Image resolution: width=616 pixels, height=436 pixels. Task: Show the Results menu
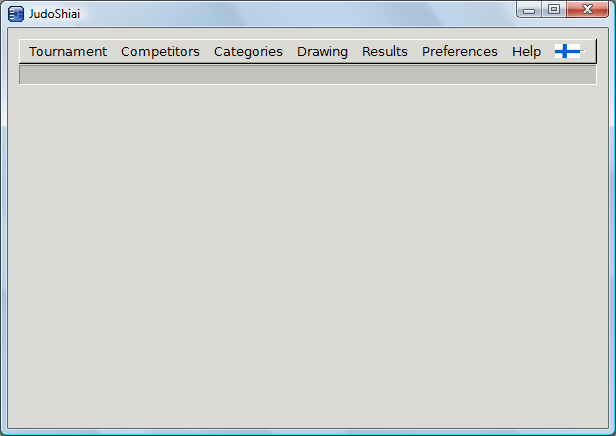385,52
